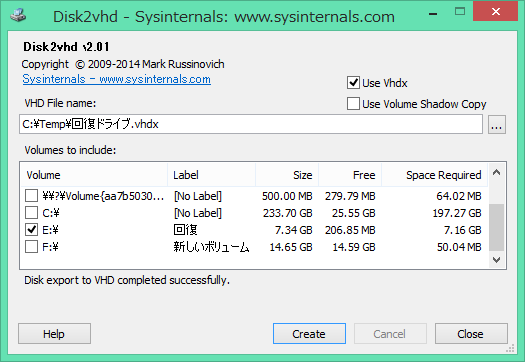Click the volume list scrollbar thumb
This screenshot has width=525, height=362.
pos(497,227)
